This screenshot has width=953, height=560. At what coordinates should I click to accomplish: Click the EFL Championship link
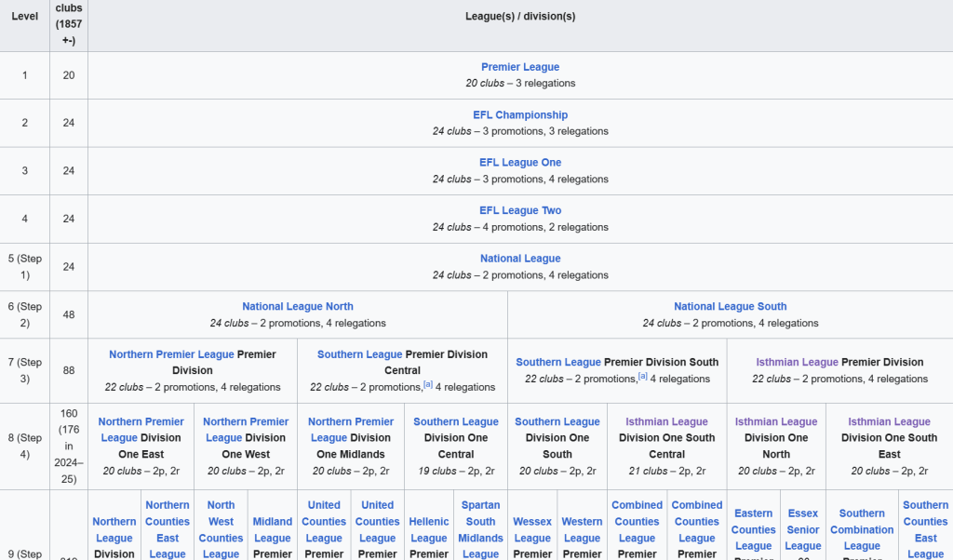[x=520, y=115]
